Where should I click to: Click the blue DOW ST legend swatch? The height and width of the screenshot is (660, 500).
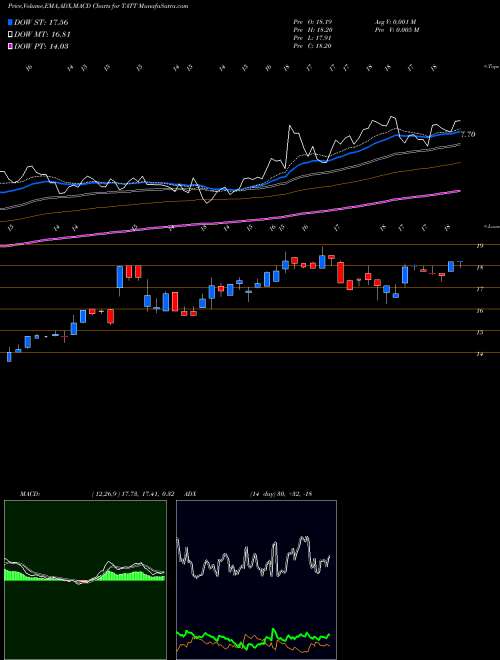coord(11,22)
